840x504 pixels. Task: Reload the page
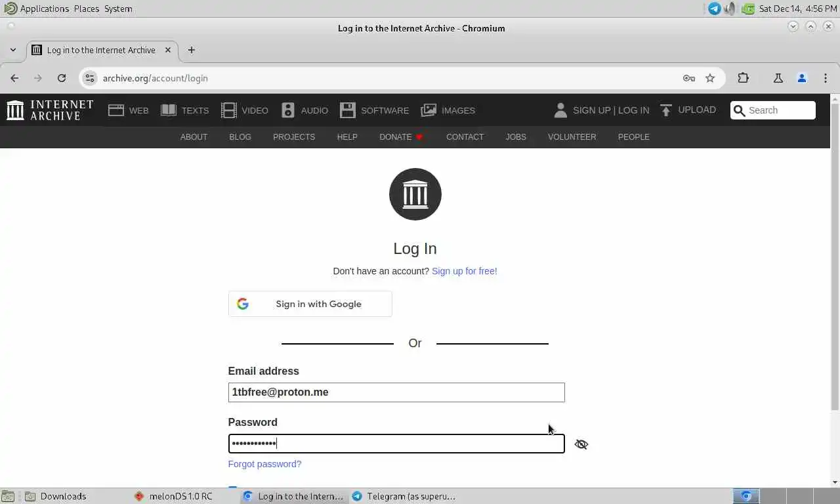point(62,78)
